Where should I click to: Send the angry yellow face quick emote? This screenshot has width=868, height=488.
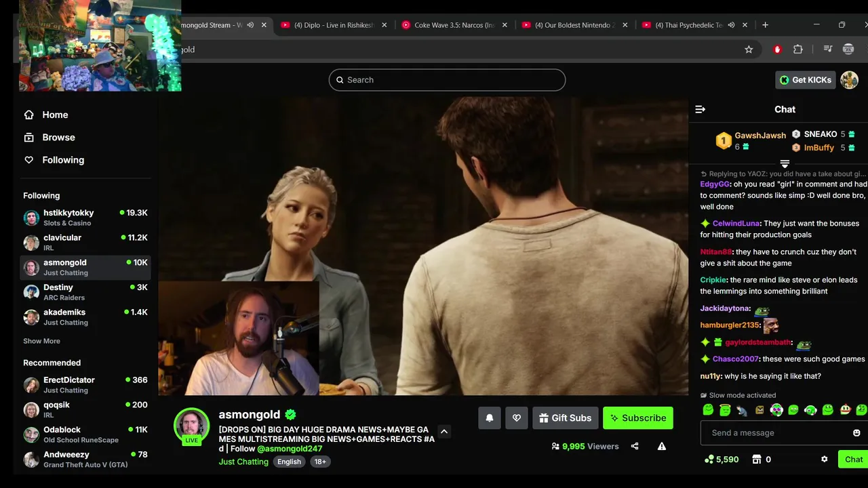coord(759,409)
